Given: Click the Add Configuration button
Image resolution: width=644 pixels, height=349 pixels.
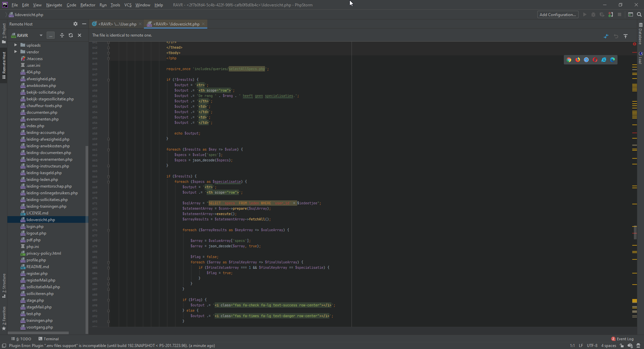Looking at the screenshot, I should pyautogui.click(x=557, y=14).
